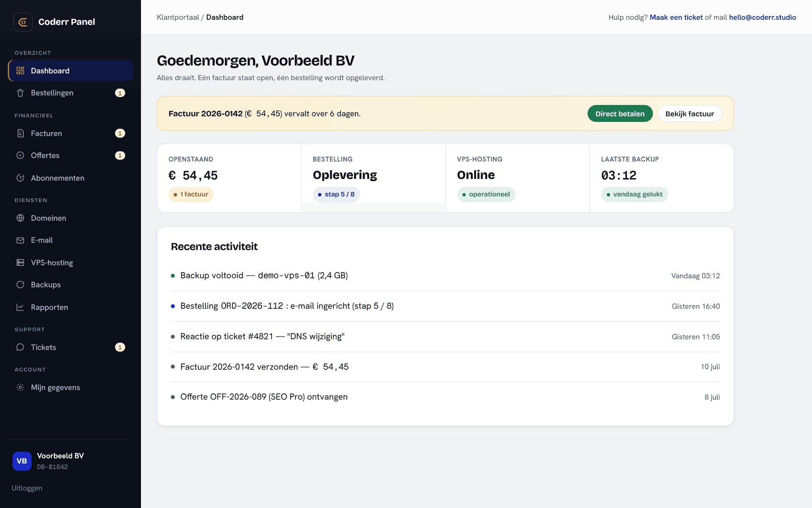Click the Gisteren 16:40 timestamp
The height and width of the screenshot is (508, 812).
coord(696,306)
